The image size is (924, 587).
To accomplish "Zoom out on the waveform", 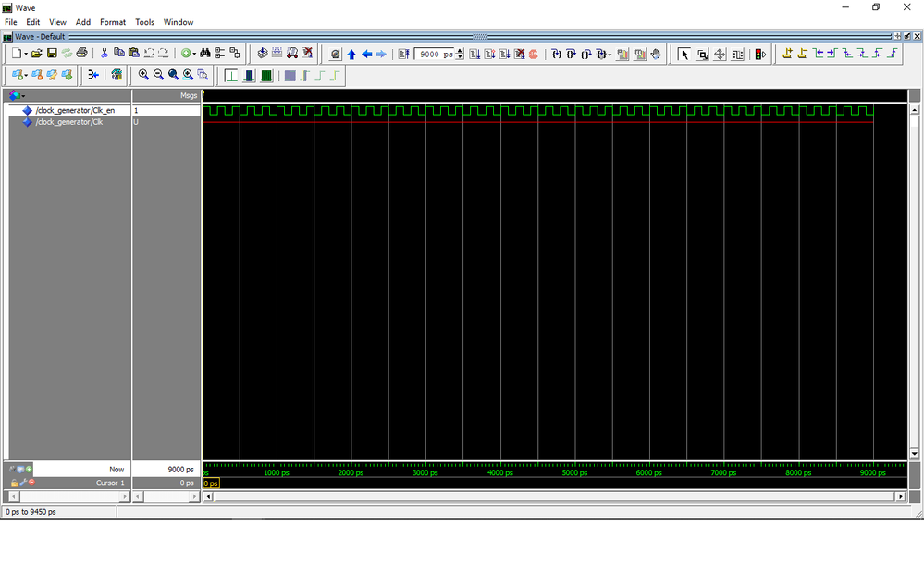I will click(158, 75).
